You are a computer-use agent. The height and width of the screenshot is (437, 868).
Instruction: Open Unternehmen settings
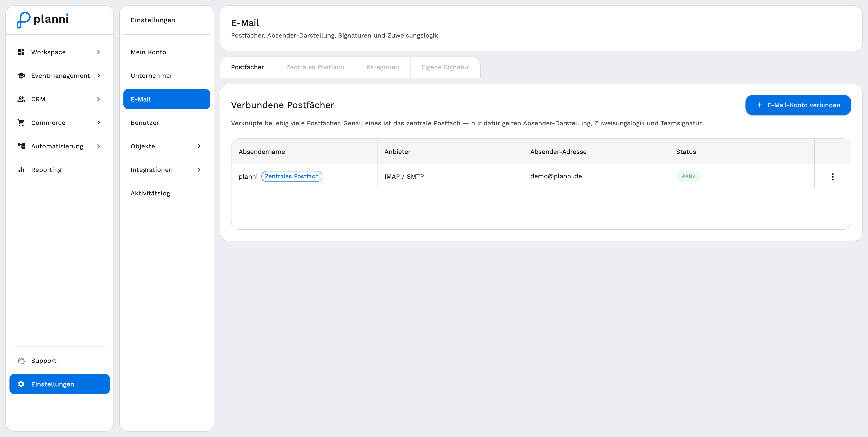[x=167, y=76]
